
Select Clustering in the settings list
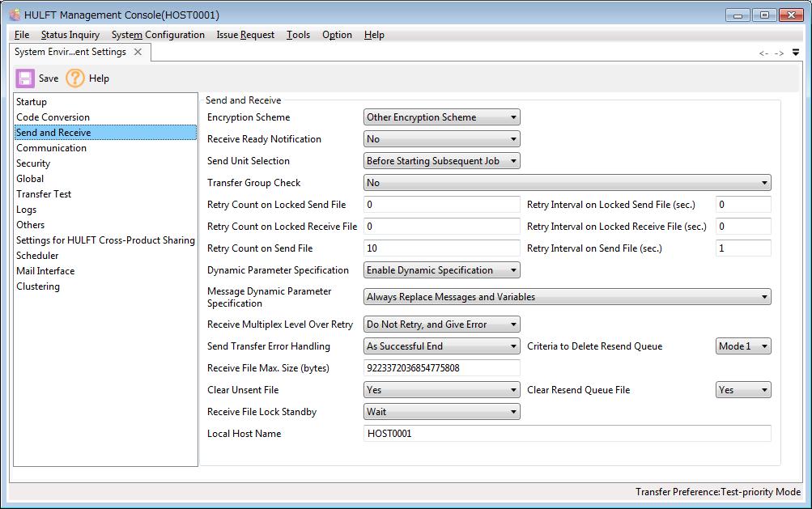105,286
